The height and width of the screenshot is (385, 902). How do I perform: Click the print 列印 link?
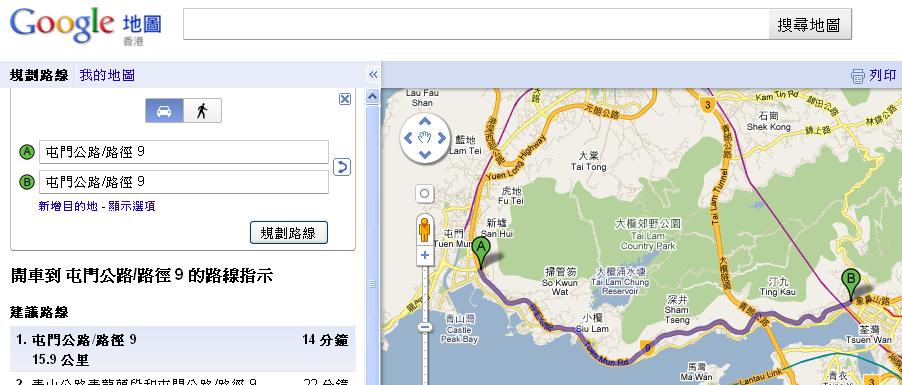pos(873,75)
